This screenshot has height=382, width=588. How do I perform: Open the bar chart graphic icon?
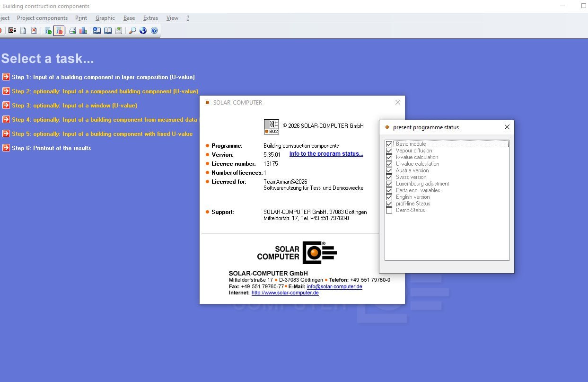point(83,31)
